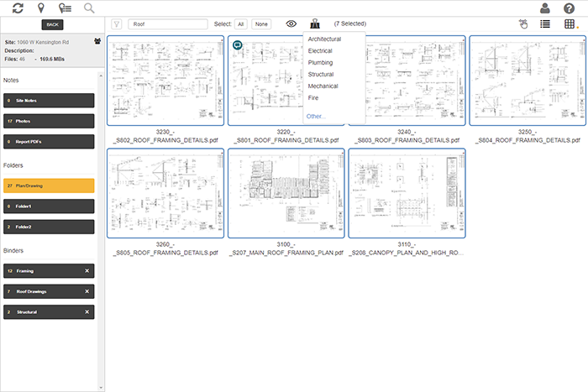
Task: Open the filter funnel button
Action: click(x=117, y=24)
